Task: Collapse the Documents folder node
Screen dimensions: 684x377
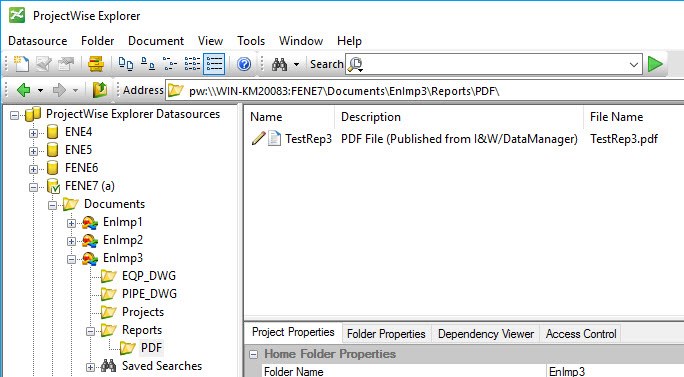Action: pos(52,205)
